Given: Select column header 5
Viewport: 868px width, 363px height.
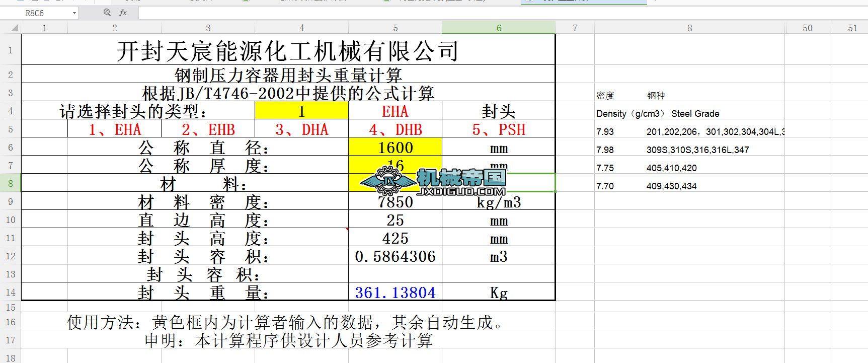Looking at the screenshot, I should pos(395,28).
